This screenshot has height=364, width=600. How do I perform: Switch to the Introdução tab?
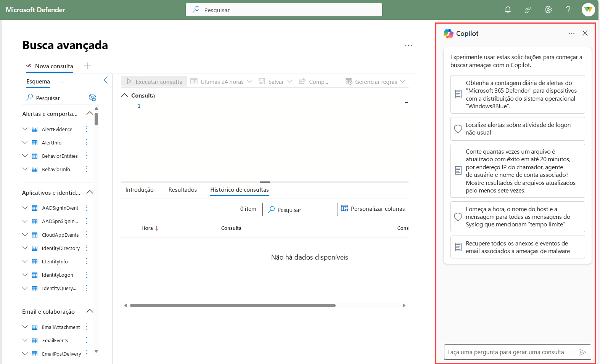(140, 190)
